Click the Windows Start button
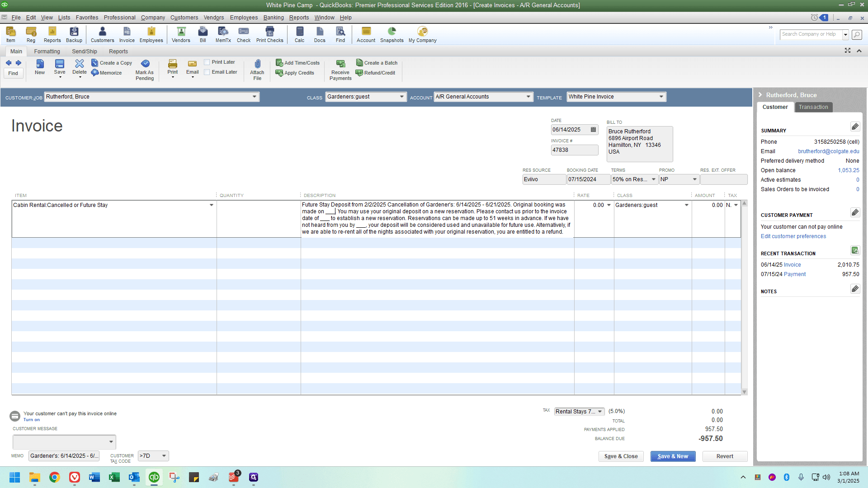Viewport: 868px width, 488px height. (14, 477)
